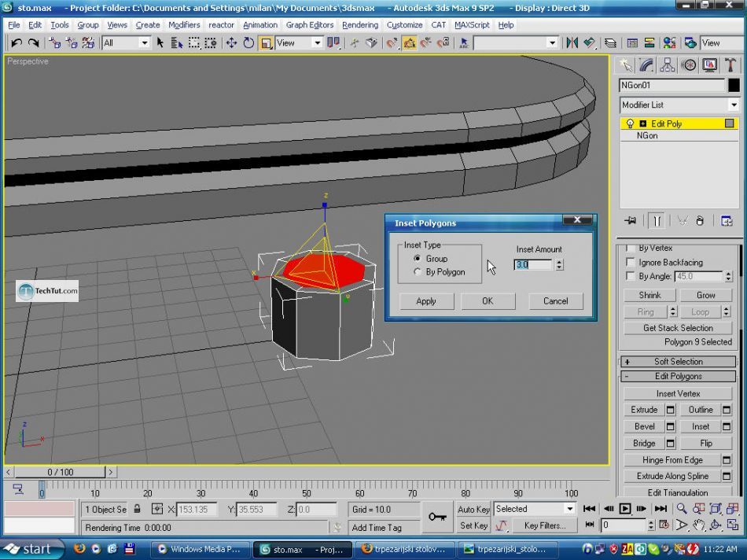Click Remove Modifier trash icon
This screenshot has width=747, height=560.
pyautogui.click(x=699, y=221)
